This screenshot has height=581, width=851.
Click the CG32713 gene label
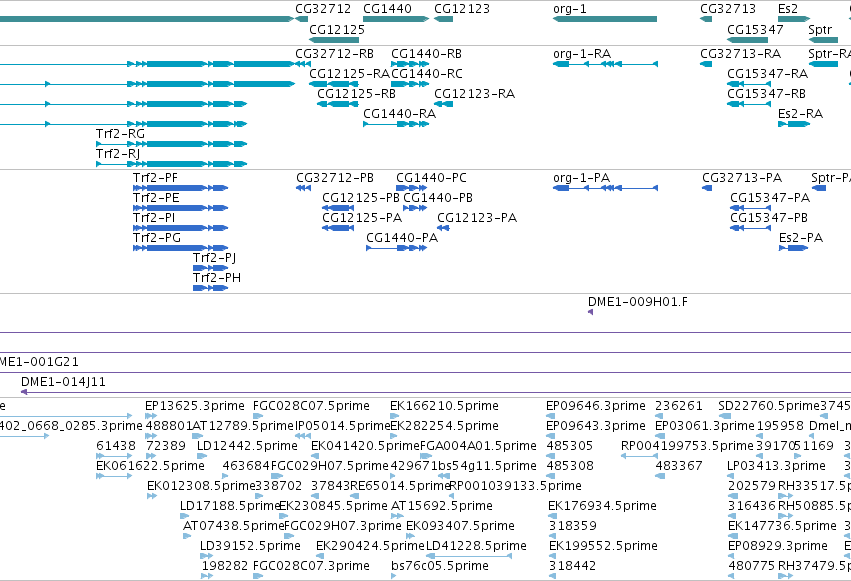tap(728, 9)
